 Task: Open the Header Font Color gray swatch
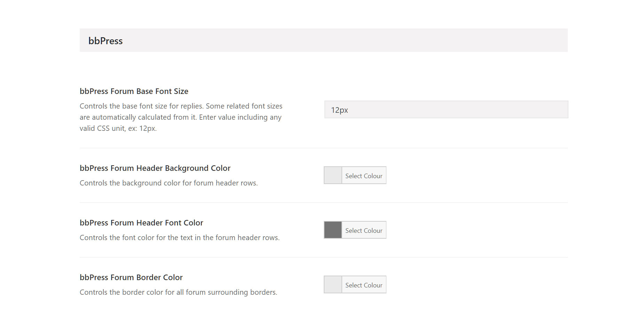point(333,230)
